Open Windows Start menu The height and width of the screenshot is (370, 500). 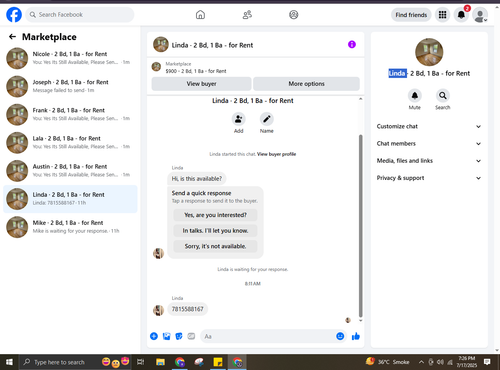(x=9, y=362)
